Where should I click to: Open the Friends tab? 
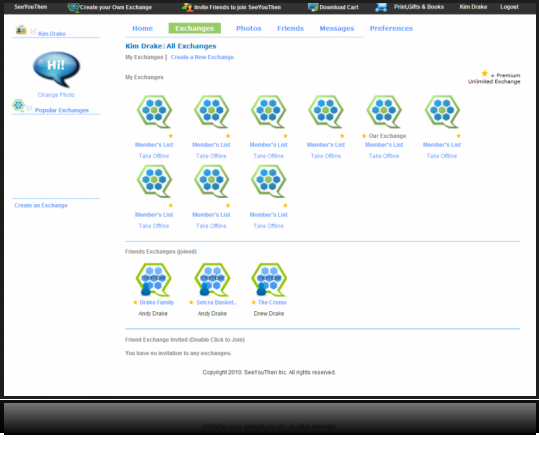pyautogui.click(x=290, y=29)
